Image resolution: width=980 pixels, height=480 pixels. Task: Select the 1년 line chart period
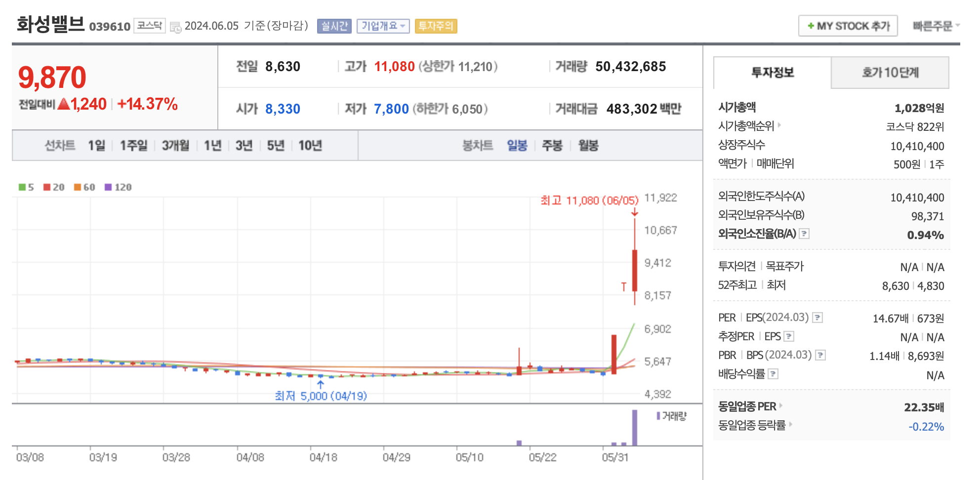(213, 146)
